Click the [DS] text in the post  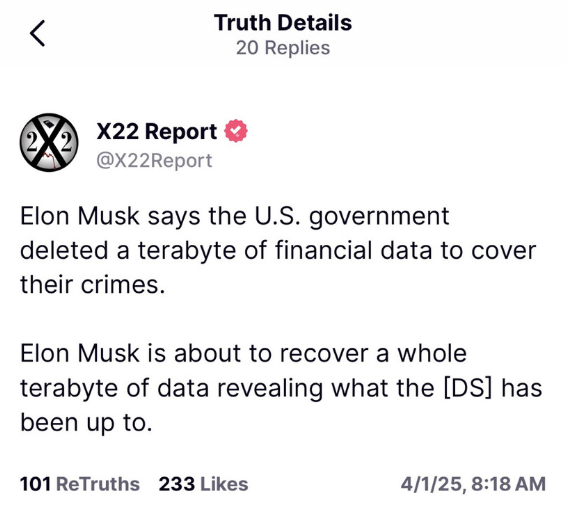coord(468,388)
